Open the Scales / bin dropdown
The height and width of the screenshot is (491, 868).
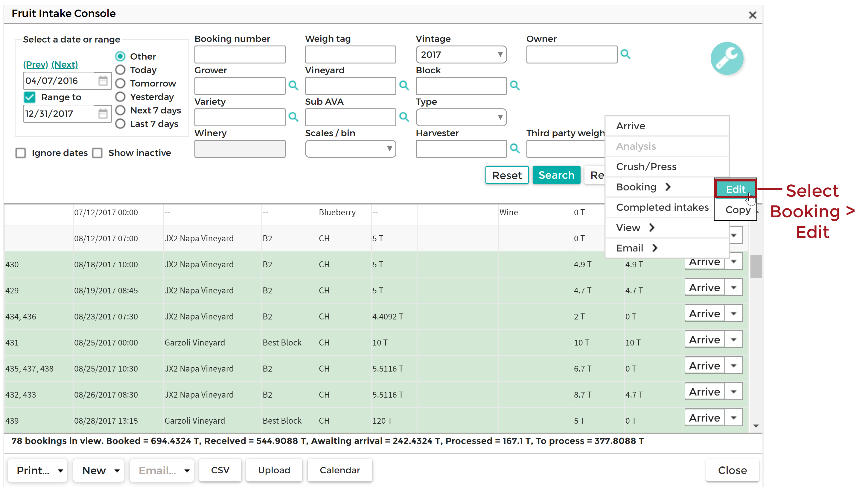pyautogui.click(x=351, y=148)
